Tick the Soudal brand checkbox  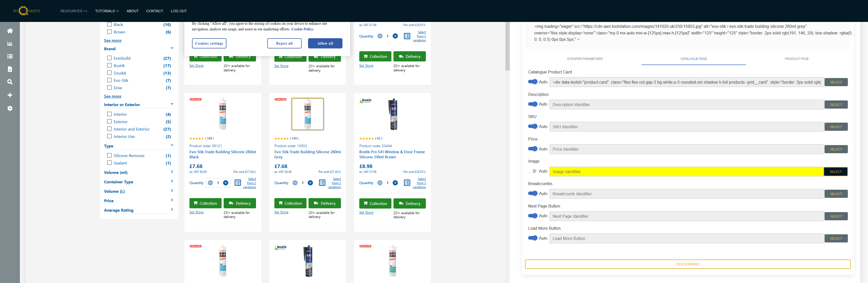pos(109,73)
